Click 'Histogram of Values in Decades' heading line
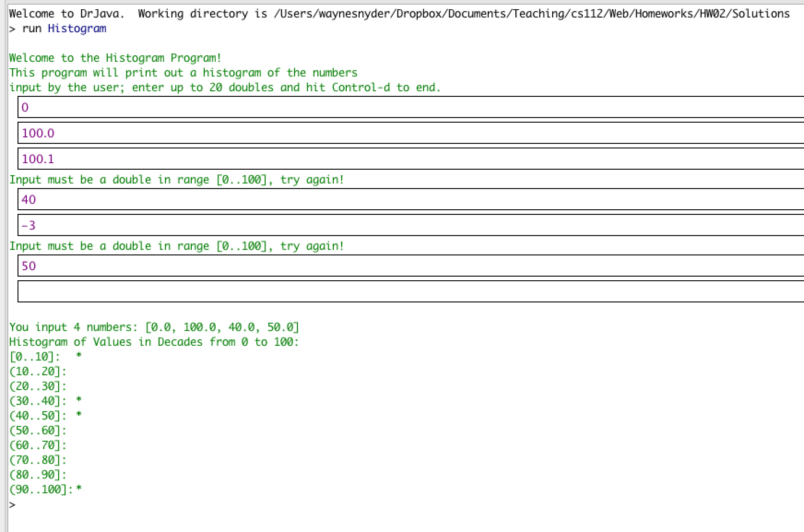 click(154, 342)
